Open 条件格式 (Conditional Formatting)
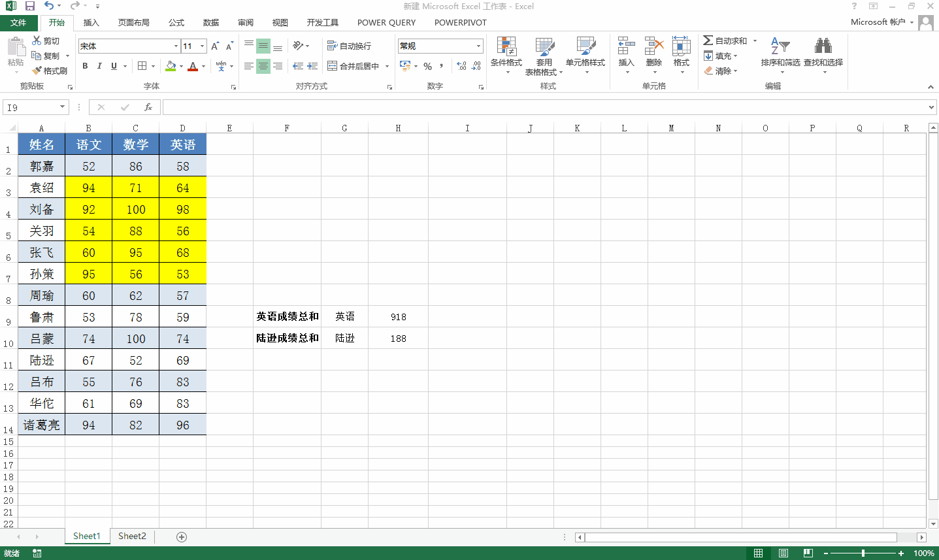Screen dimensions: 939x560 [507, 56]
